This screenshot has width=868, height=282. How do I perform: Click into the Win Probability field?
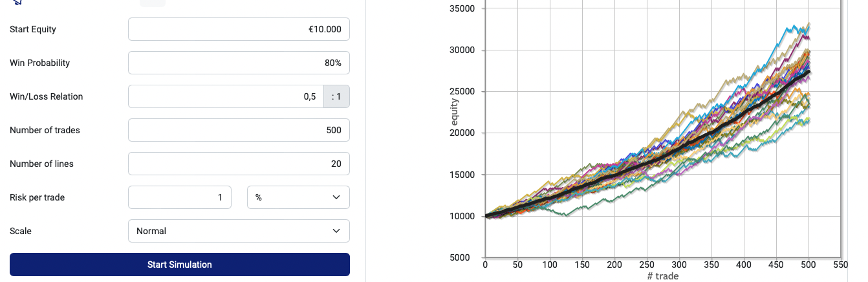click(239, 63)
